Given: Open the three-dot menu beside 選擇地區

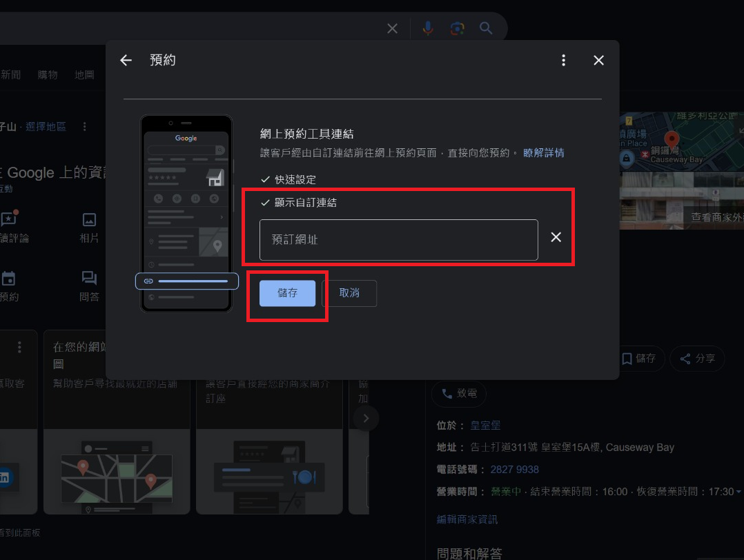Looking at the screenshot, I should pos(84,127).
